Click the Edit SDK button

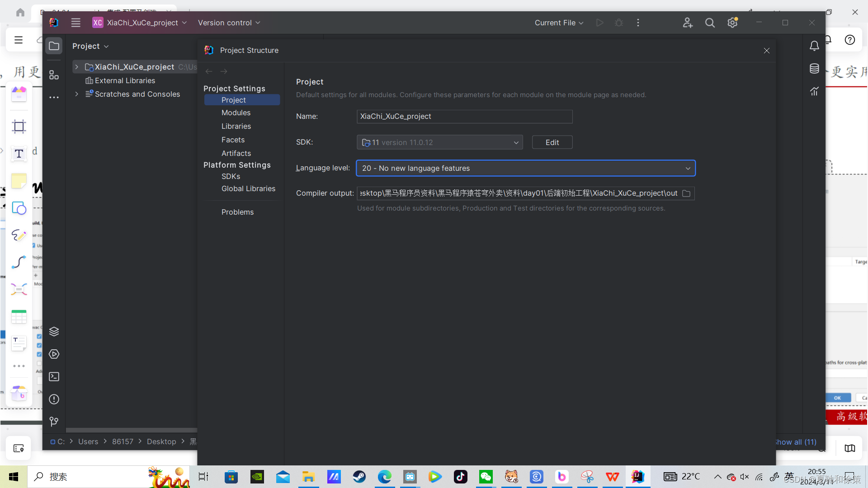click(552, 142)
